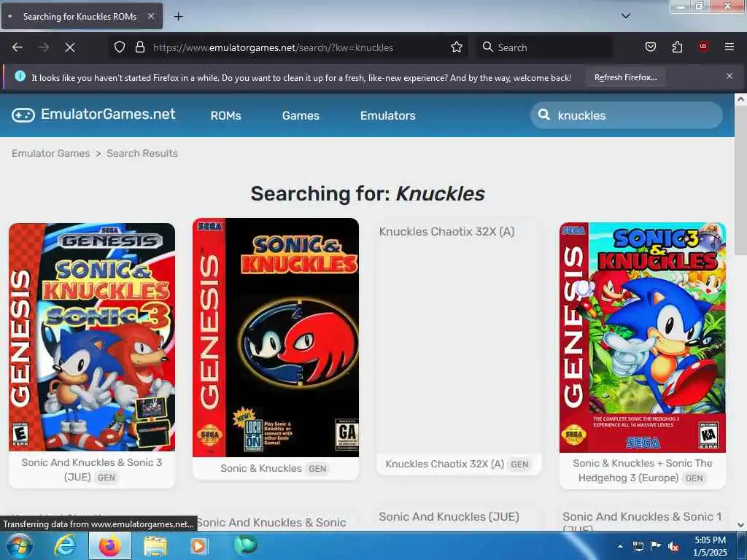
Task: Click the page URL in address bar
Action: click(273, 47)
